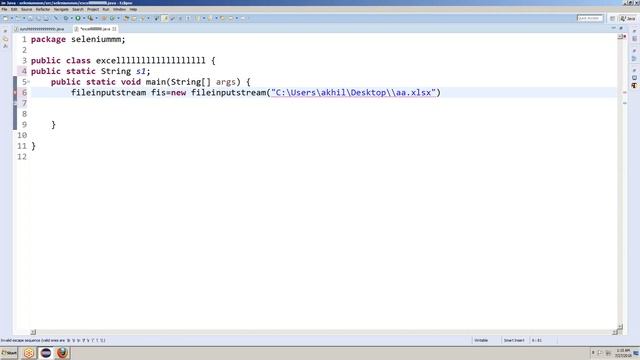The width and height of the screenshot is (640, 360).
Task: Switch to the Java perspective button
Action: (628, 18)
